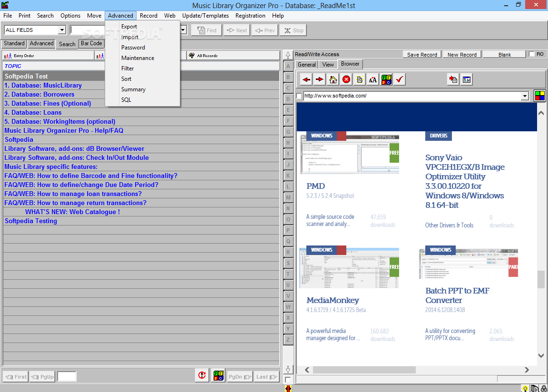This screenshot has height=392, width=548.
Task: Switch to the View tab
Action: 328,65
